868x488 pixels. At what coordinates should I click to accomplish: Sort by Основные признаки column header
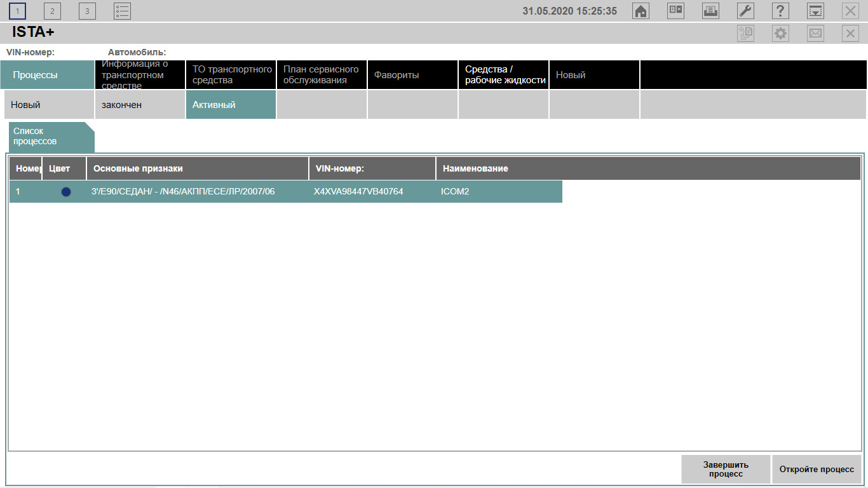pos(198,168)
